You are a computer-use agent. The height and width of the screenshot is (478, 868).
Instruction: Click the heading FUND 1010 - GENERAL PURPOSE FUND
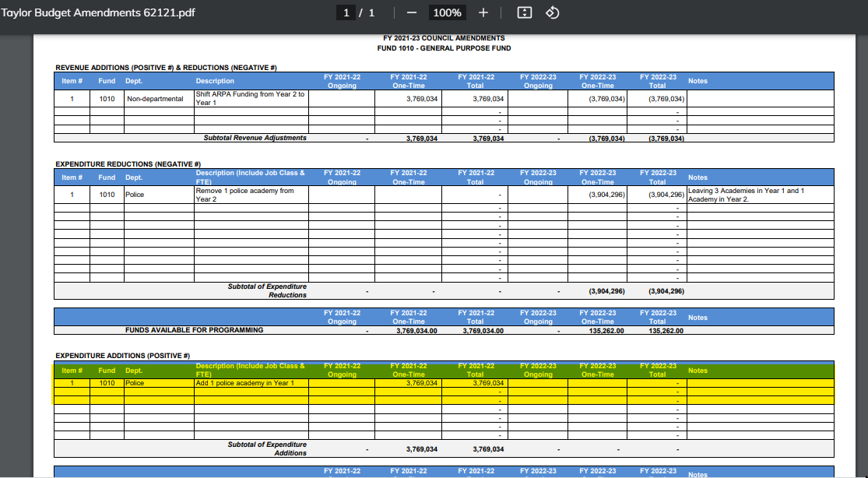coord(444,48)
